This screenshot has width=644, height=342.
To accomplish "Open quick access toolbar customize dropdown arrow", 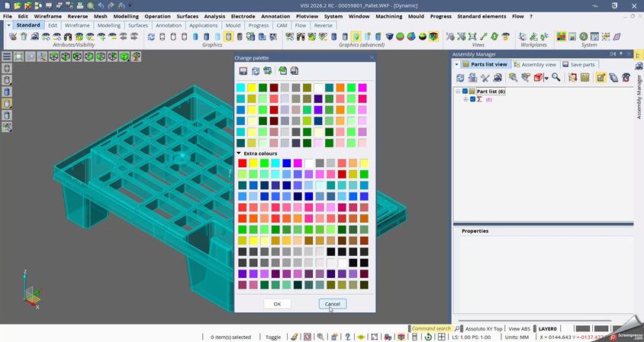I will [x=130, y=6].
